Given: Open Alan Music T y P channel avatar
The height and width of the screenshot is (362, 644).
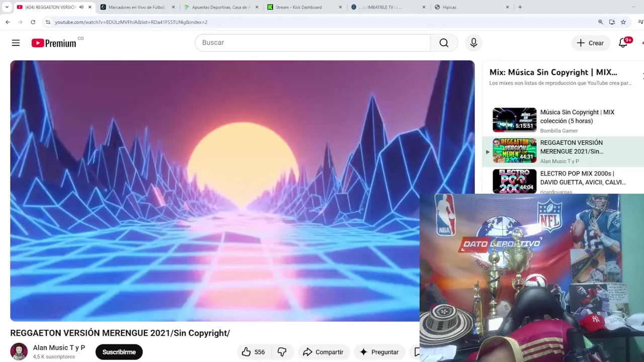Looking at the screenshot, I should tap(19, 351).
